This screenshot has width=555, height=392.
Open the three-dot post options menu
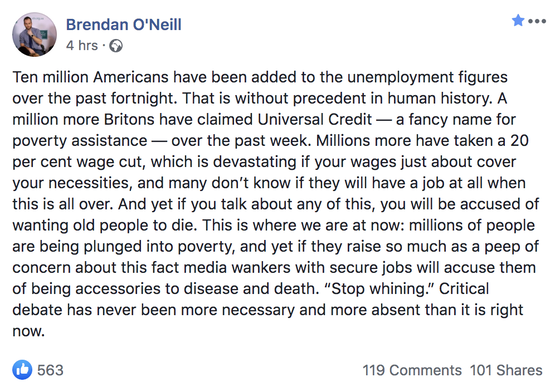pyautogui.click(x=537, y=21)
